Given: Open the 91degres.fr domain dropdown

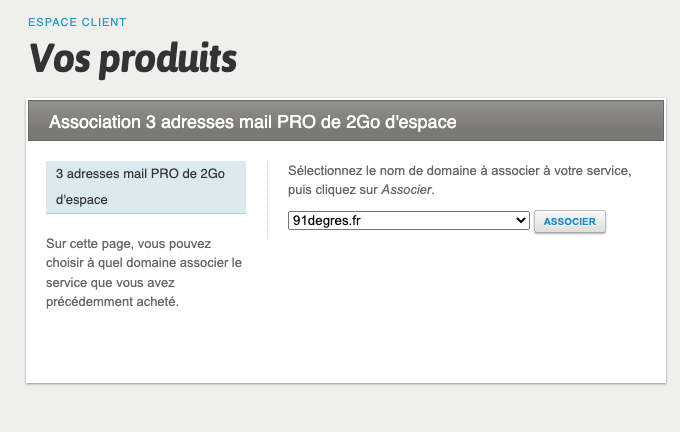Looking at the screenshot, I should point(408,220).
